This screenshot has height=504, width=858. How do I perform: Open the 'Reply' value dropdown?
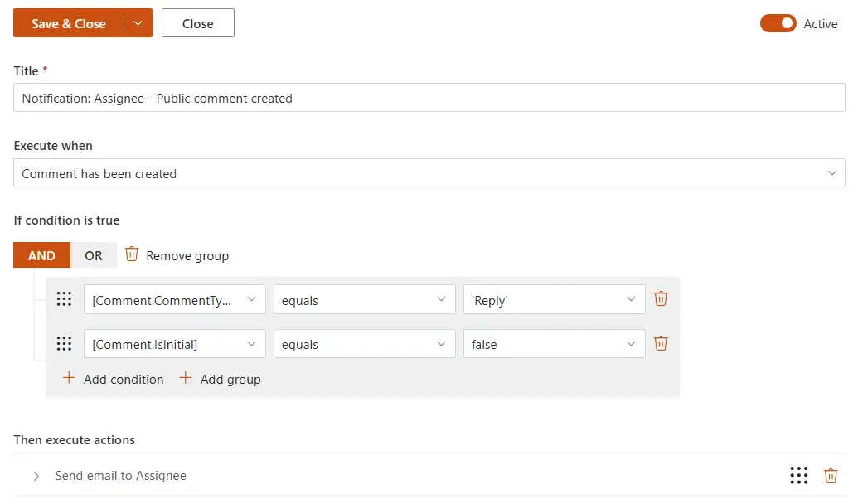[555, 299]
